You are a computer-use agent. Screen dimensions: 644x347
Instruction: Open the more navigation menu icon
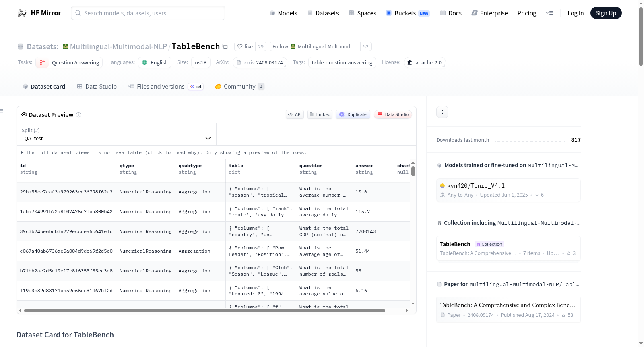click(549, 13)
